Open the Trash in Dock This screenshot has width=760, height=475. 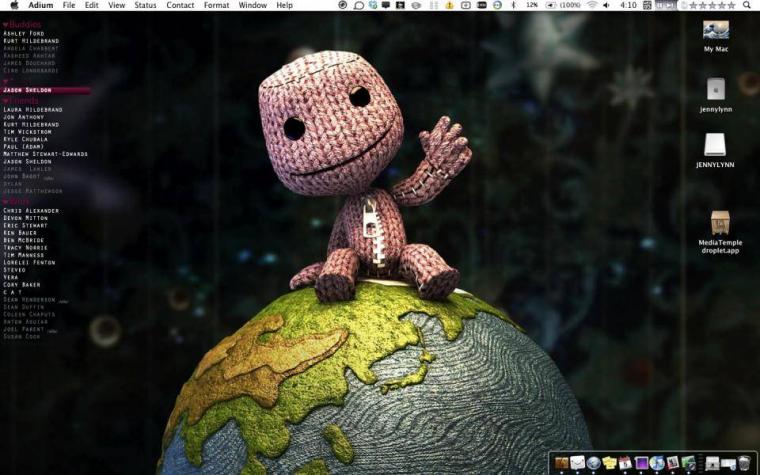[744, 463]
